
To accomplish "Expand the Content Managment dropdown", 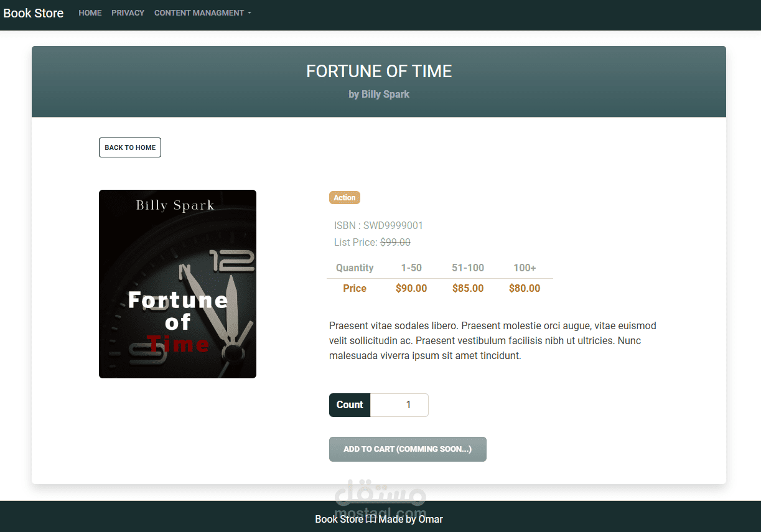I will pos(203,13).
